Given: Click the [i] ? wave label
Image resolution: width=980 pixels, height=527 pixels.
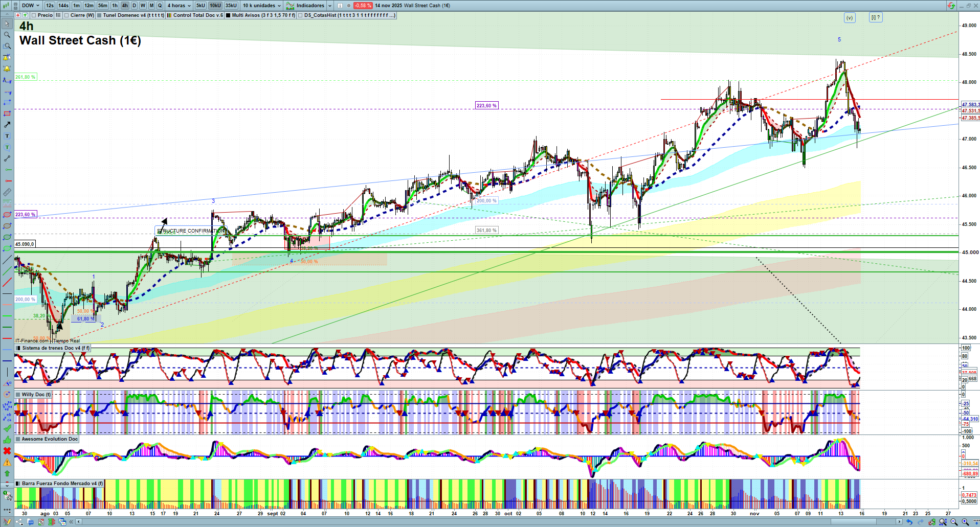Looking at the screenshot, I should [876, 17].
